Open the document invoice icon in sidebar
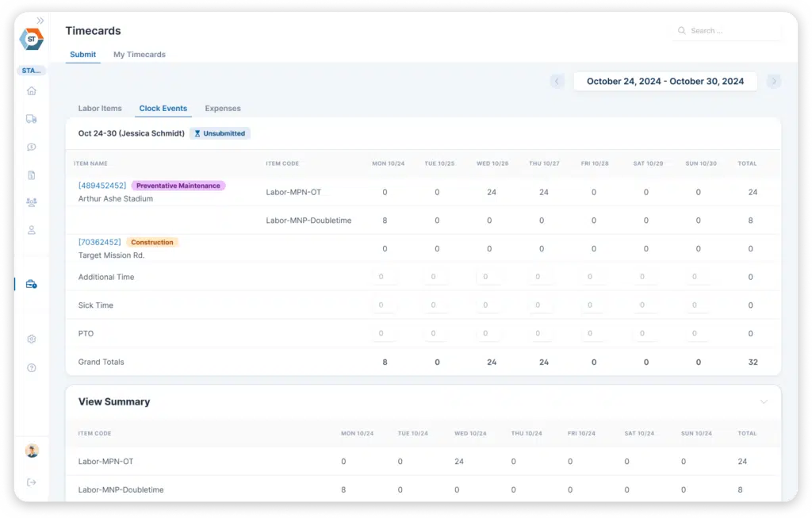This screenshot has height=518, width=812. pyautogui.click(x=32, y=175)
